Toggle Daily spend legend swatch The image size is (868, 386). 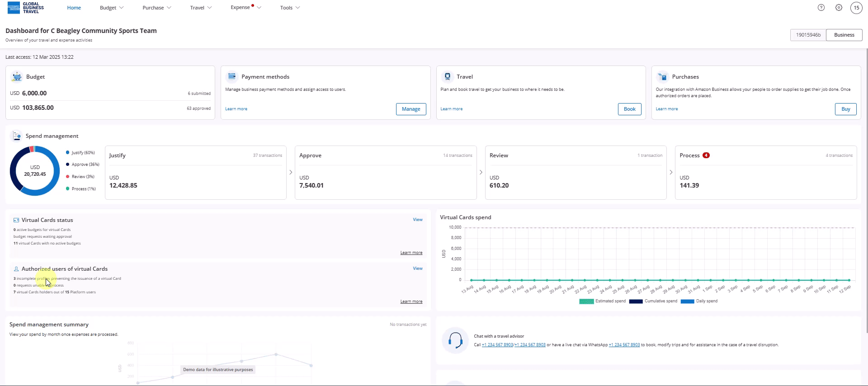[x=687, y=301]
